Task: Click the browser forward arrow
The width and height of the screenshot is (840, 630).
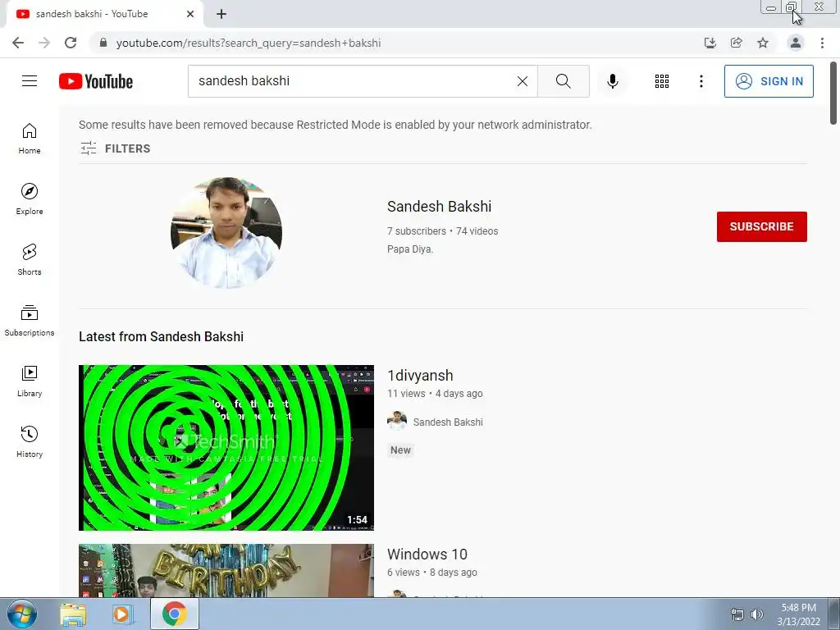Action: pyautogui.click(x=44, y=43)
